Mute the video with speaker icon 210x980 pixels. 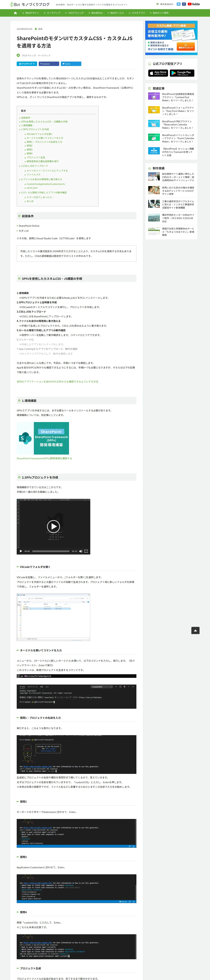(80, 551)
